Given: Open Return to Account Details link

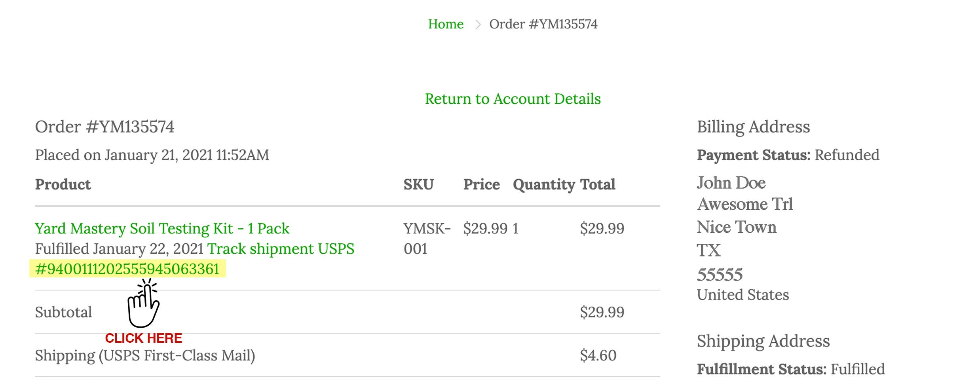Looking at the screenshot, I should click(x=513, y=99).
